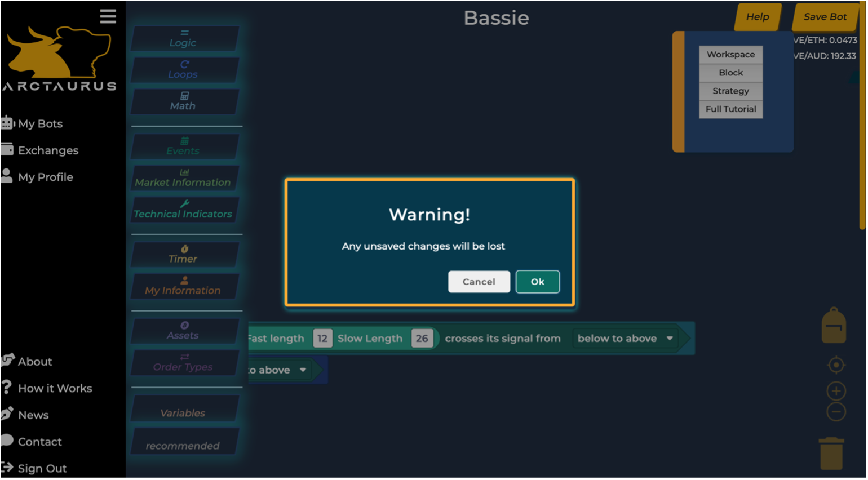This screenshot has width=868, height=480.
Task: Go to My Bots in sidebar
Action: coord(40,123)
